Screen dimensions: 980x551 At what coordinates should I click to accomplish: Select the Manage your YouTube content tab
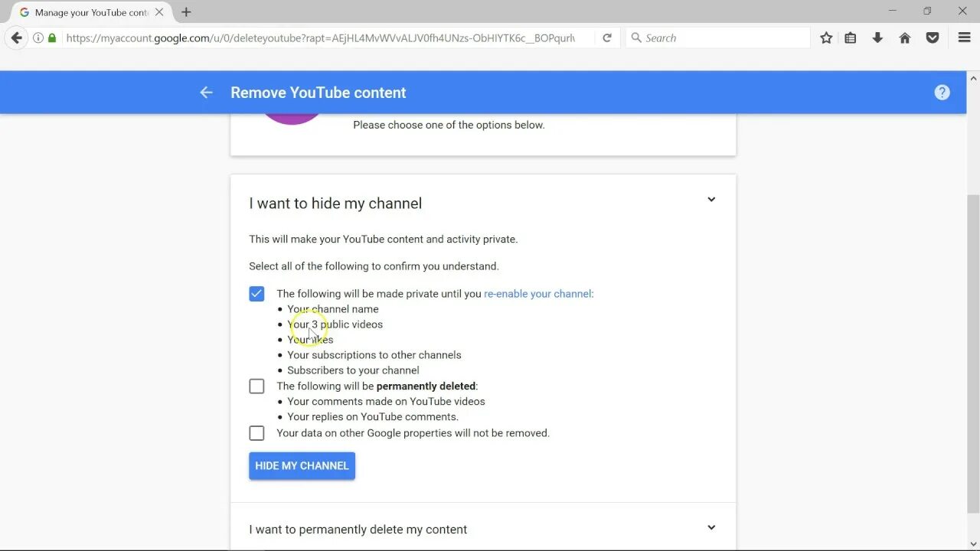[90, 12]
